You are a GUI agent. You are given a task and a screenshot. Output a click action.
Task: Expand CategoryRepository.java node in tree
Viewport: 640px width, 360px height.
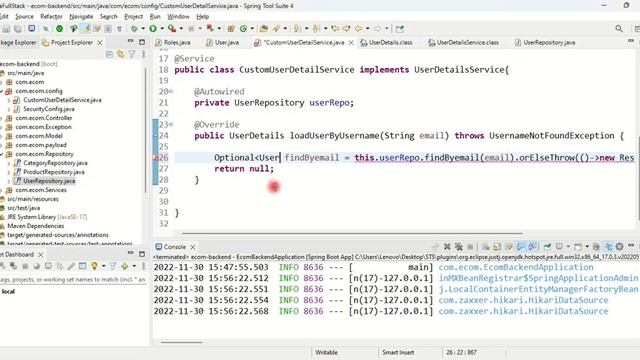(9, 163)
